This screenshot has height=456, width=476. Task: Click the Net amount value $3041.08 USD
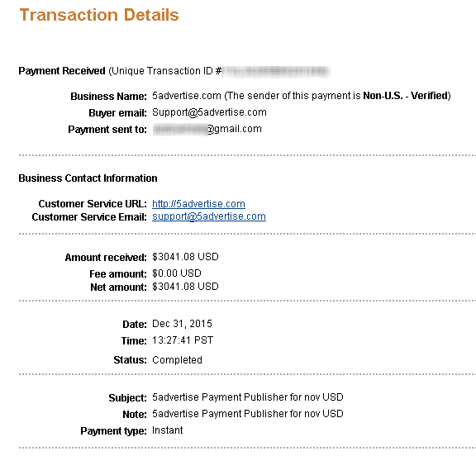(x=185, y=287)
